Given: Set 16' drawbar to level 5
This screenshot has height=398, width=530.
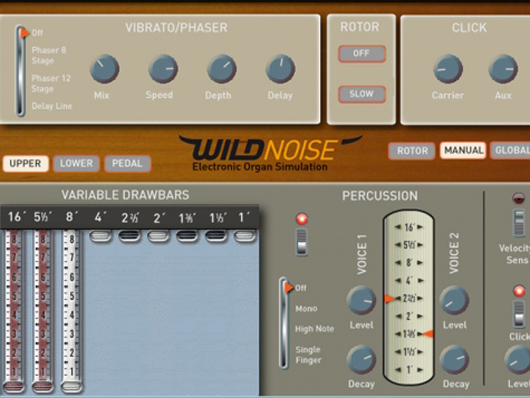Looking at the screenshot, I should coord(14,297).
